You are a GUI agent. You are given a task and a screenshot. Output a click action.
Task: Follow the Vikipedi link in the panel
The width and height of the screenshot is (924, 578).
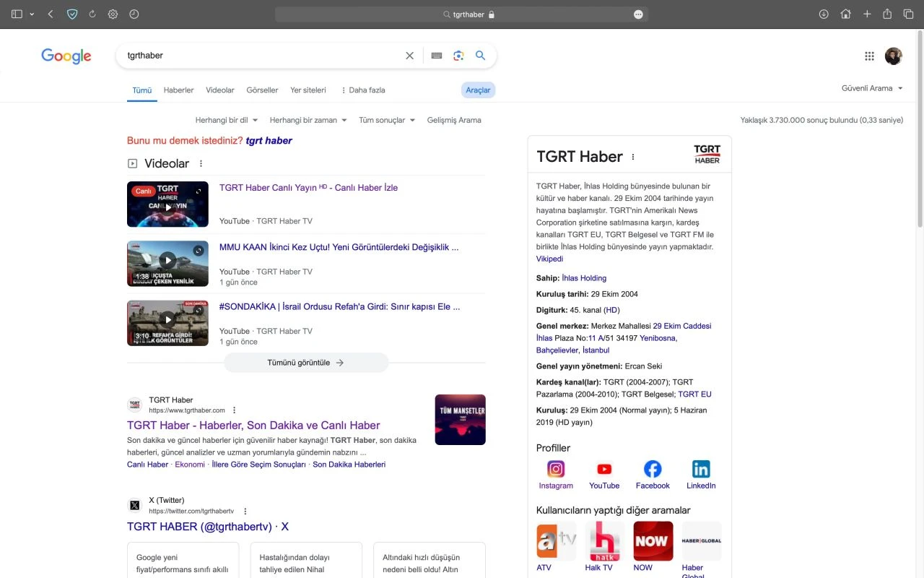(549, 259)
